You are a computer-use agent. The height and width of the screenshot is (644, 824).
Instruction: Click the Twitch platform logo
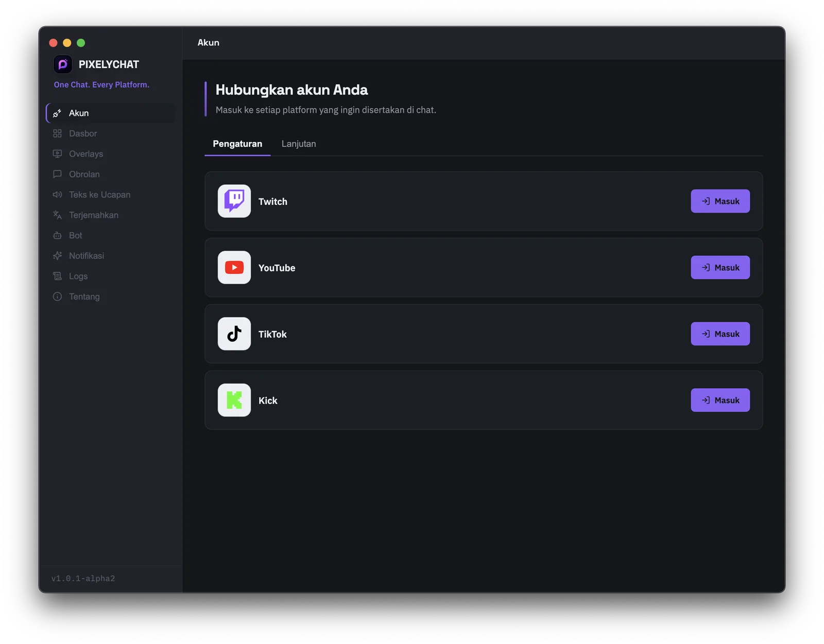[234, 201]
